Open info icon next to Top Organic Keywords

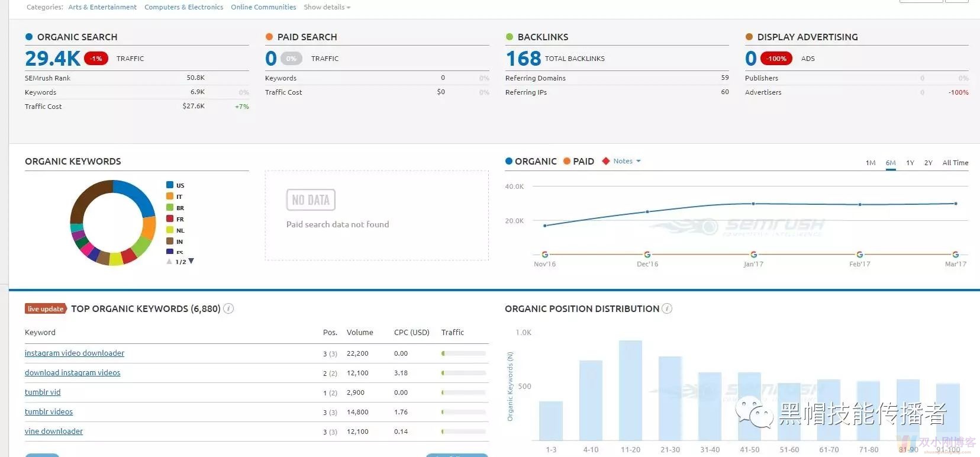228,308
